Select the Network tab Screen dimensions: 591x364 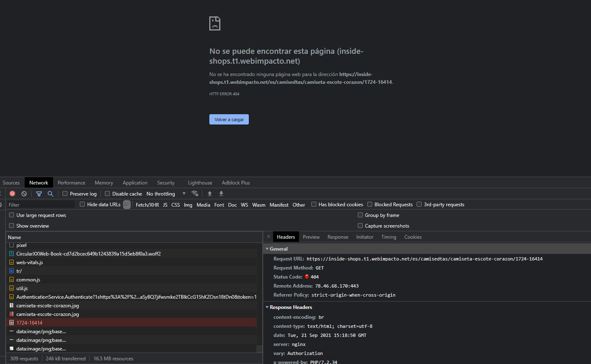tap(39, 183)
